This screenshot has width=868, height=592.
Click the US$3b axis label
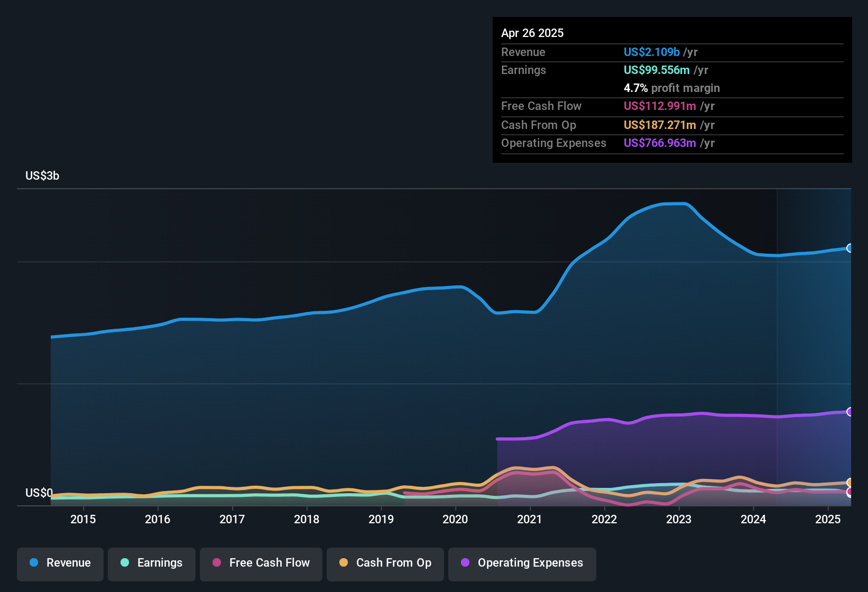click(x=42, y=175)
